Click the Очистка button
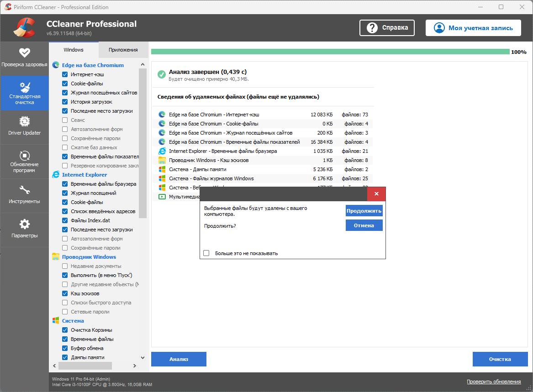Viewport: 533px width, 392px height. (x=500, y=359)
